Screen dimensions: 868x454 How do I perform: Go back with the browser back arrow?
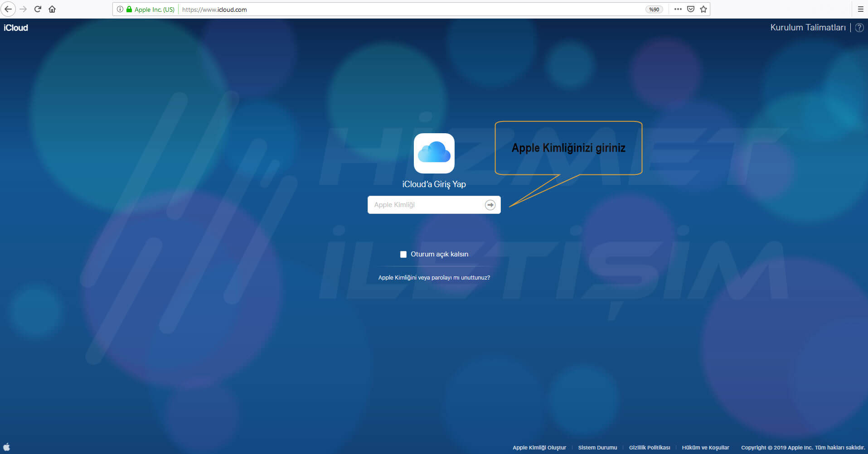[x=8, y=9]
